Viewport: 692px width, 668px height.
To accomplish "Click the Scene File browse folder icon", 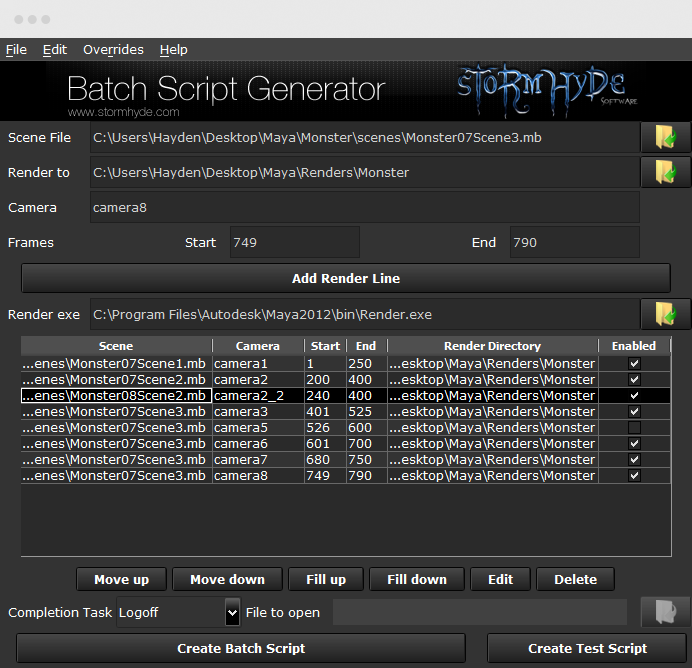I will [x=665, y=137].
